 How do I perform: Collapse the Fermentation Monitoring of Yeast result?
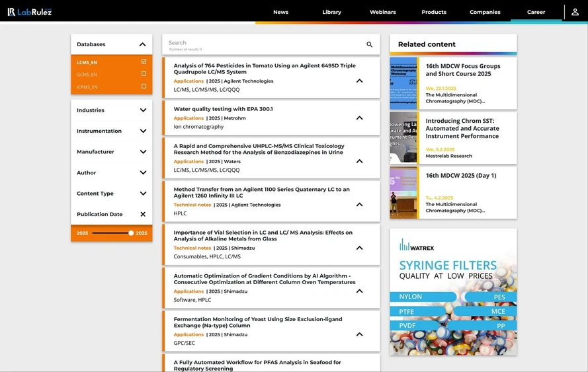pyautogui.click(x=359, y=334)
